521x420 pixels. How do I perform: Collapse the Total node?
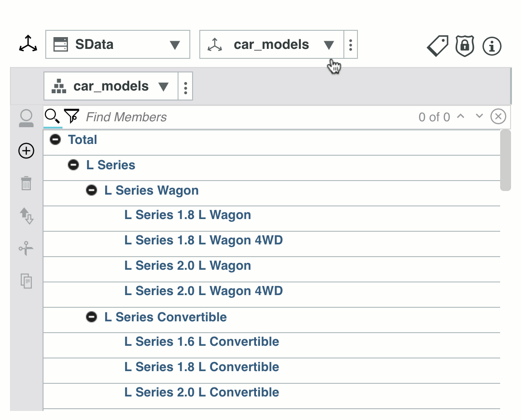tap(55, 139)
